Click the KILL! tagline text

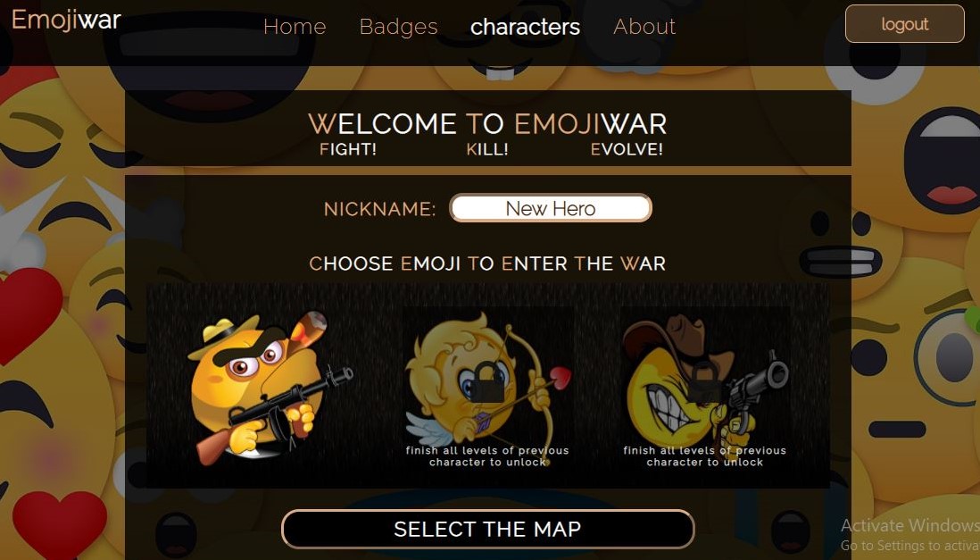coord(487,149)
